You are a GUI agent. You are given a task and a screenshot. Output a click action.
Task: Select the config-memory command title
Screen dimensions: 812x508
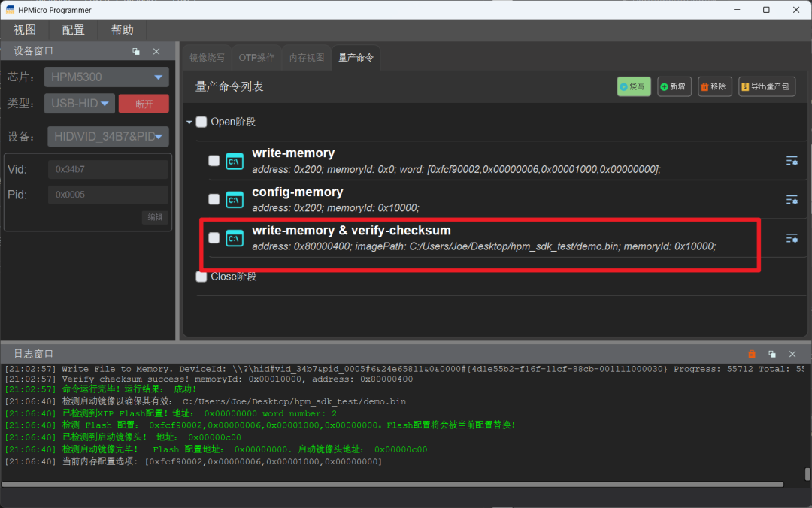click(298, 192)
